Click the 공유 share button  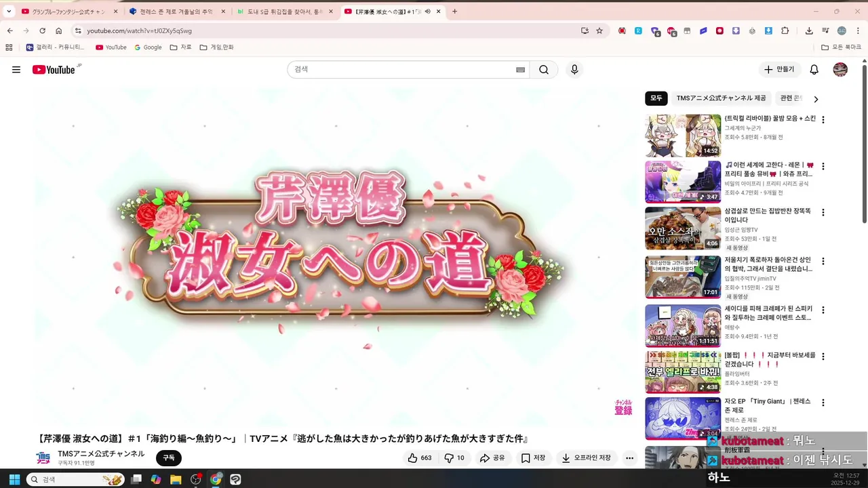[x=492, y=458]
